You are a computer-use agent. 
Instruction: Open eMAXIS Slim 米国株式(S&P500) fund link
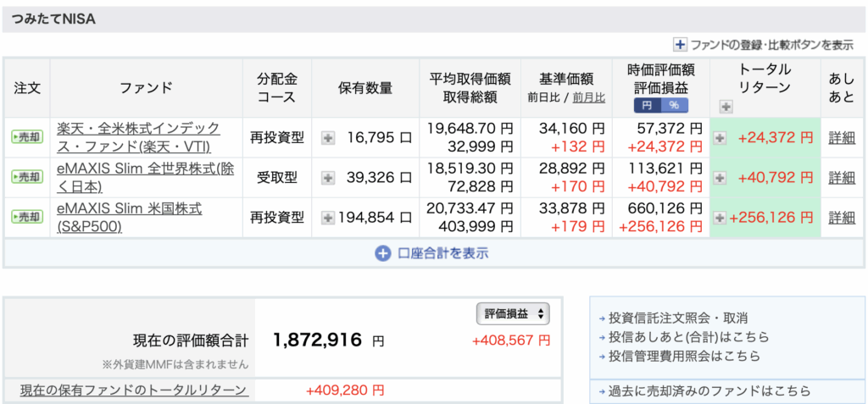pos(130,217)
